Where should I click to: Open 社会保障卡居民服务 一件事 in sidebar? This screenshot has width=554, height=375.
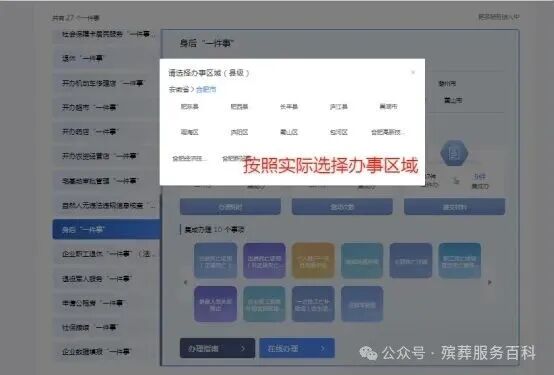[x=106, y=34]
